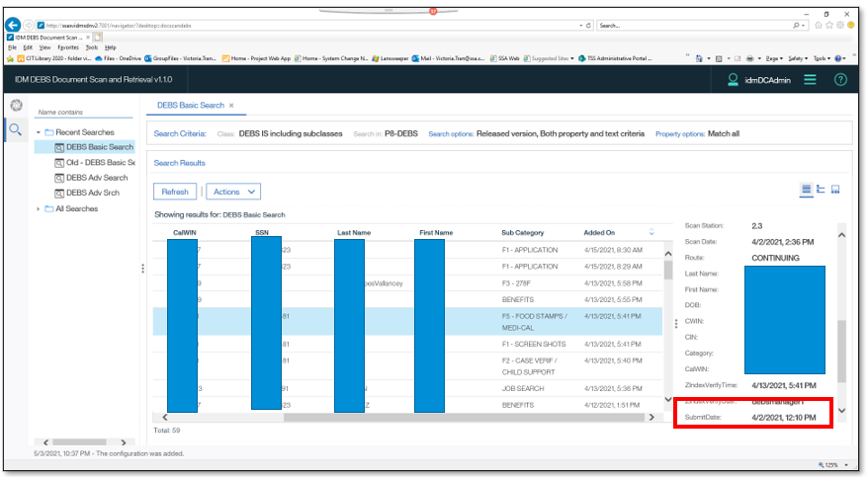Open the View menu

(x=44, y=47)
